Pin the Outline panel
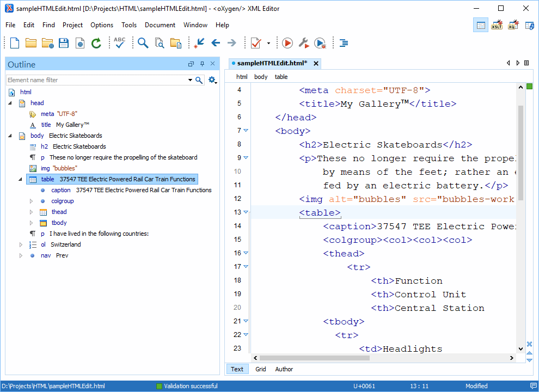The width and height of the screenshot is (539, 392). pos(202,64)
